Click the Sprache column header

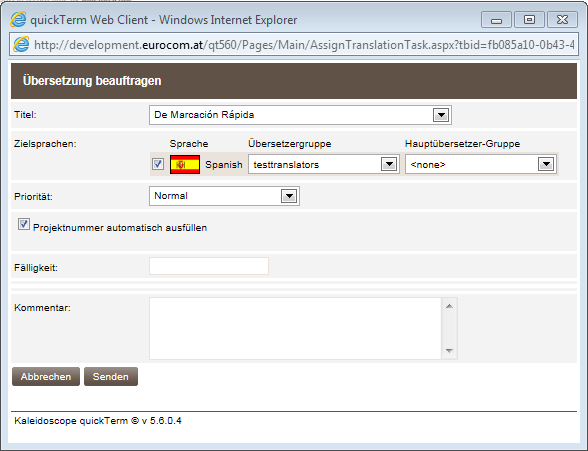(x=189, y=144)
